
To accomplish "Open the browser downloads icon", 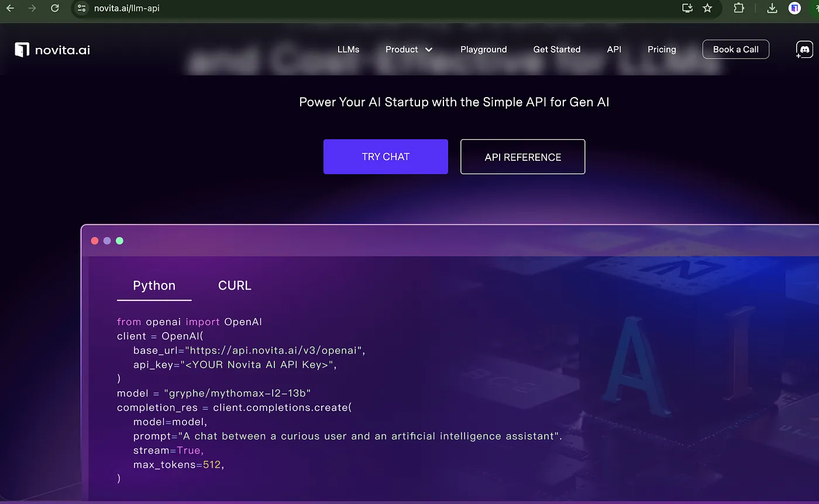I will (772, 8).
